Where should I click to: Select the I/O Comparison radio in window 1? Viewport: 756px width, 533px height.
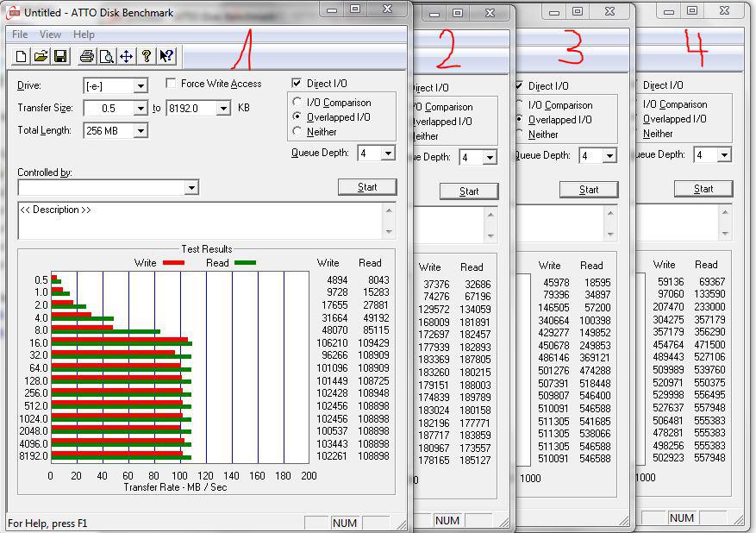point(297,103)
